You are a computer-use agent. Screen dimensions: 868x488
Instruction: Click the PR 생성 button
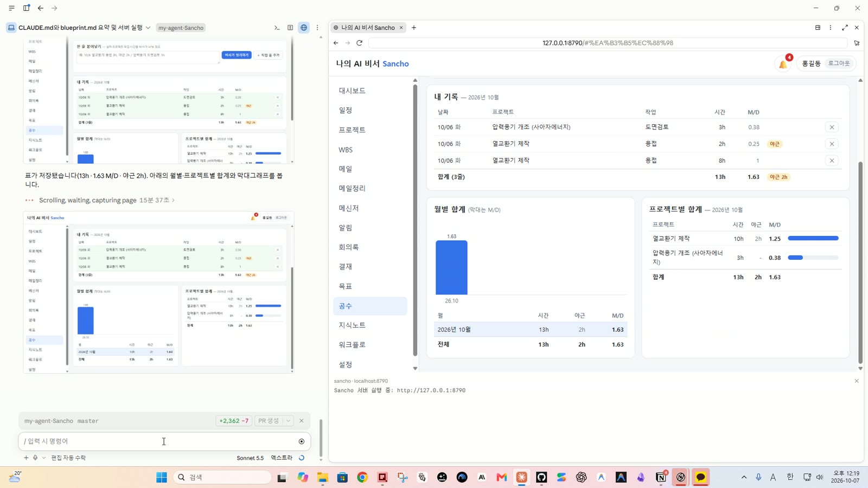pyautogui.click(x=269, y=421)
